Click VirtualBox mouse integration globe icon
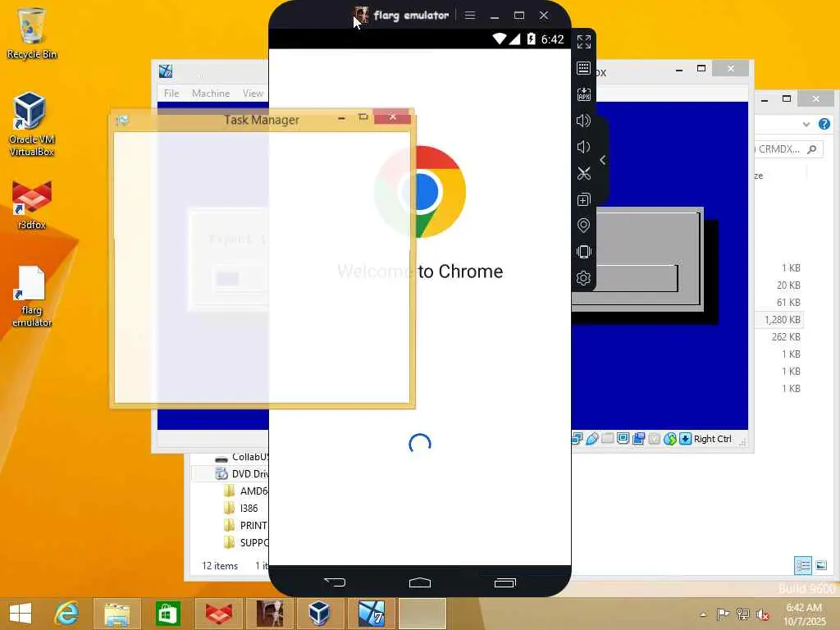This screenshot has height=630, width=840. click(x=669, y=440)
